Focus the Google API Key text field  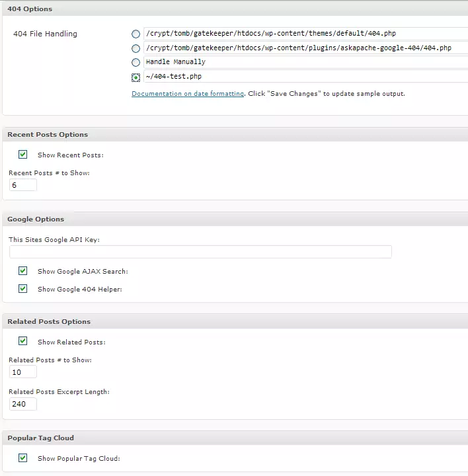(x=200, y=252)
